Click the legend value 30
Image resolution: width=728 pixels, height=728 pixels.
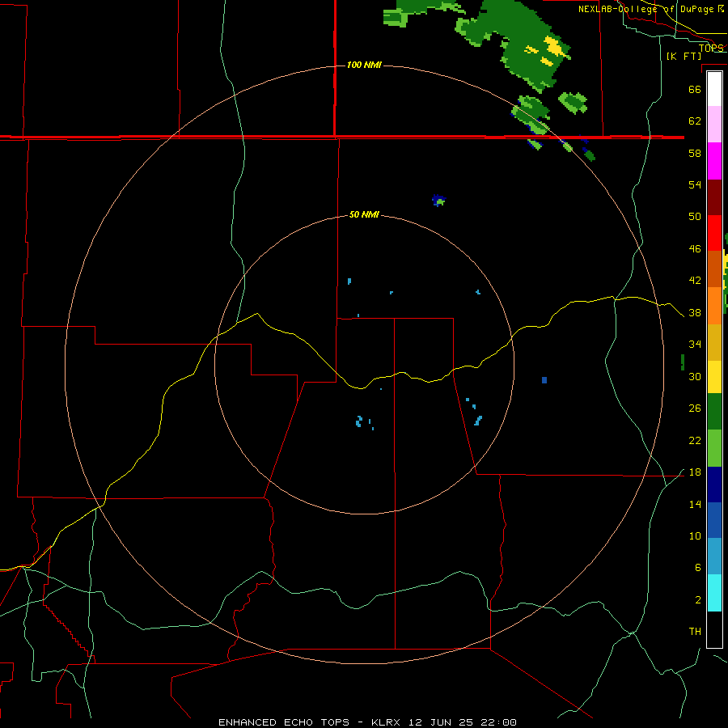[695, 376]
